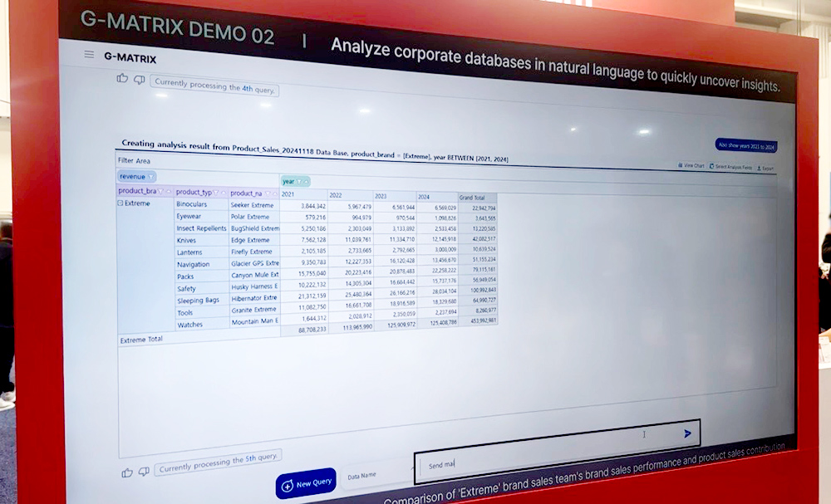Select the 'Currently processing the 5th query' status
The height and width of the screenshot is (504, 831).
(218, 462)
